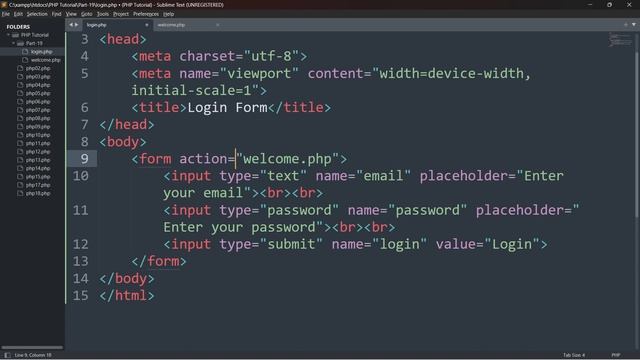Viewport: 640px width, 360px height.
Task: Open the Tools menu
Action: (x=103, y=14)
